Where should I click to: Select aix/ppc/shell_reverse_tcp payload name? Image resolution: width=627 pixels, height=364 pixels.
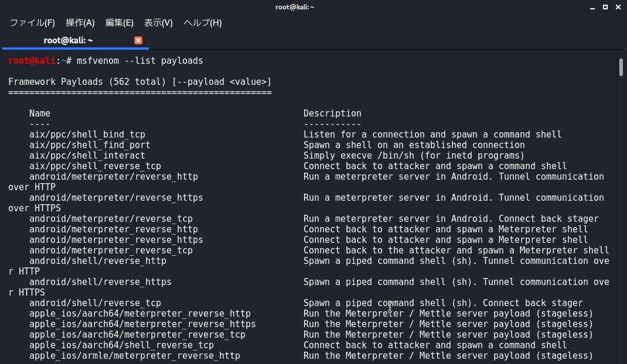click(x=95, y=166)
